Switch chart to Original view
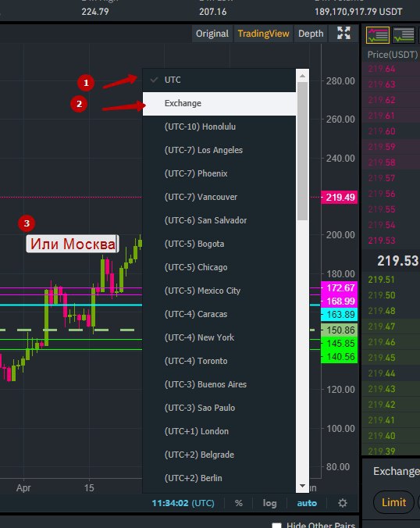Image resolution: width=420 pixels, height=528 pixels. 212,34
